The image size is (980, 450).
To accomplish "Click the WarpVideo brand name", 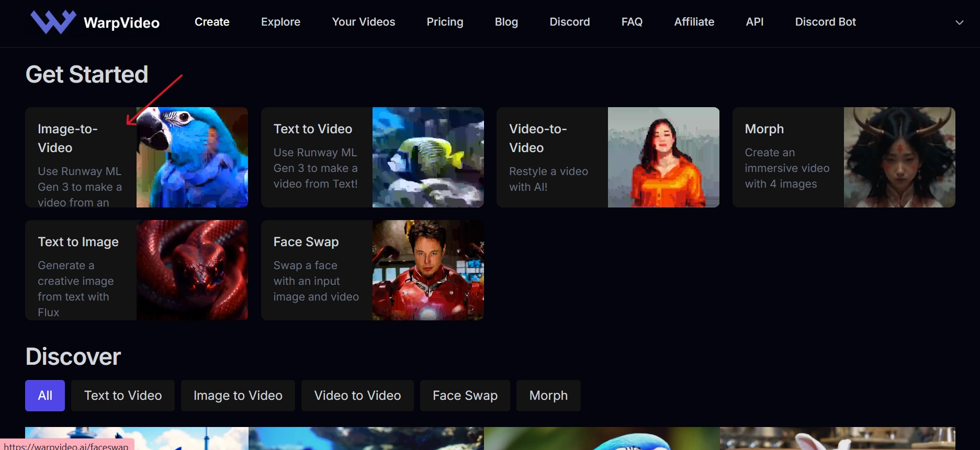I will coord(121,22).
